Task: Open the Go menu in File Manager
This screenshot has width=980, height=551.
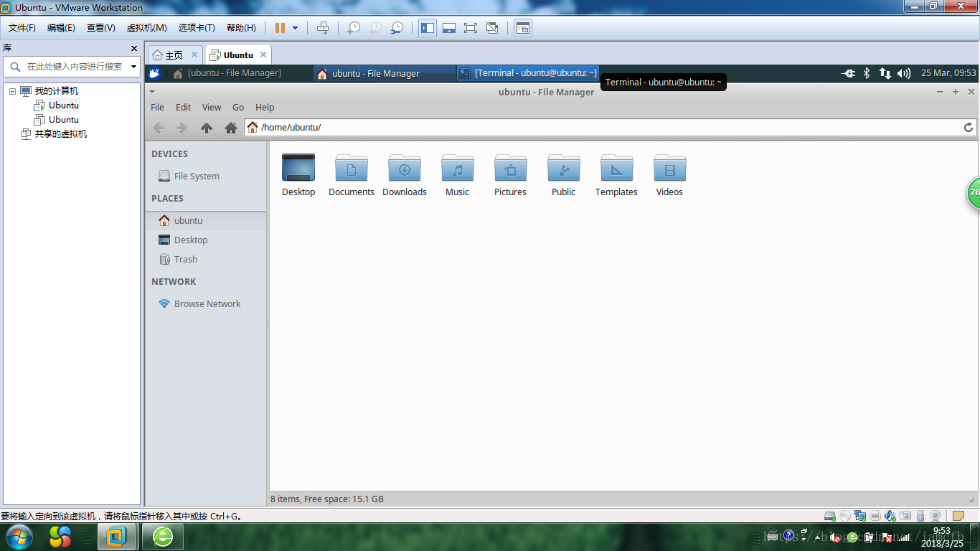Action: 238,107
